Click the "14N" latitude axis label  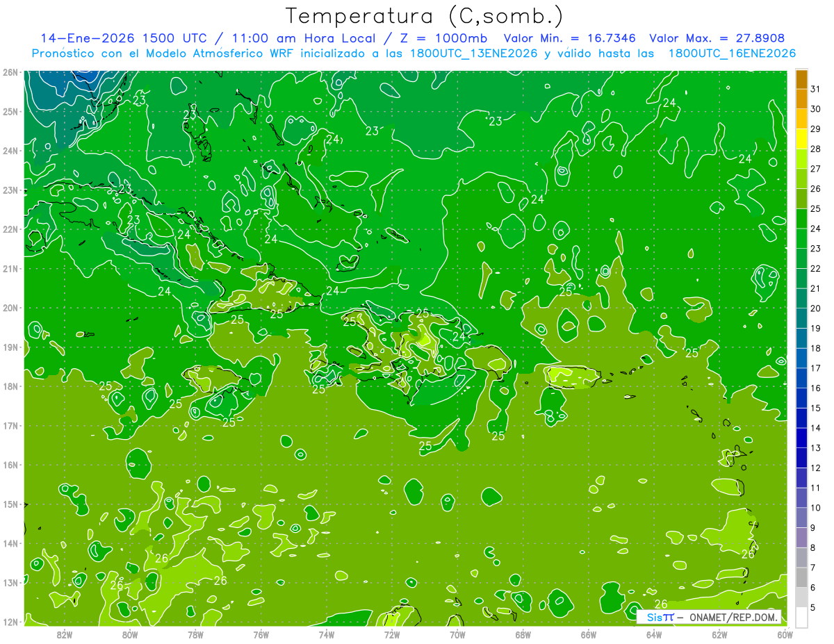pos(10,543)
